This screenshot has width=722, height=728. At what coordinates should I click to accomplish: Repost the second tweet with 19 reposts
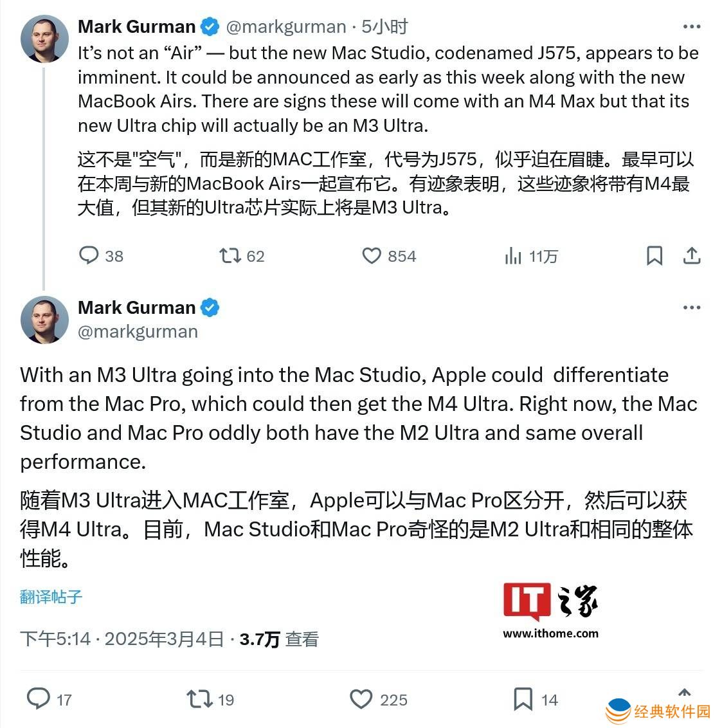pos(210,699)
